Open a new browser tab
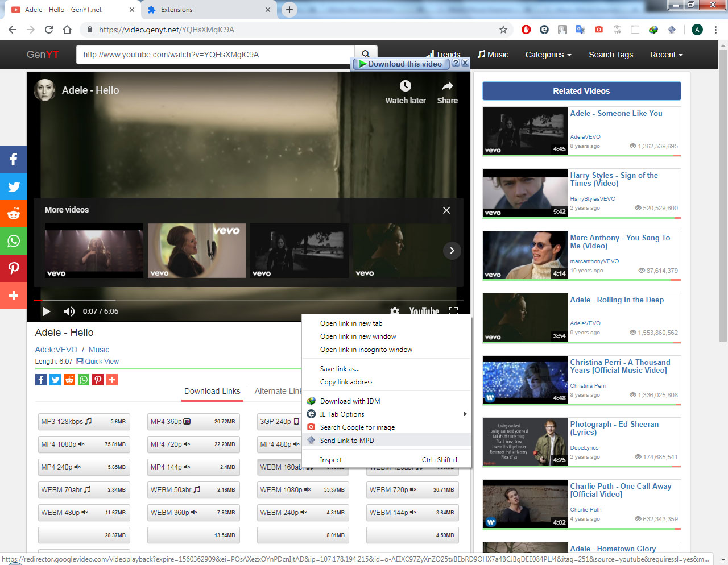Screen dimensions: 728x565 coord(289,10)
